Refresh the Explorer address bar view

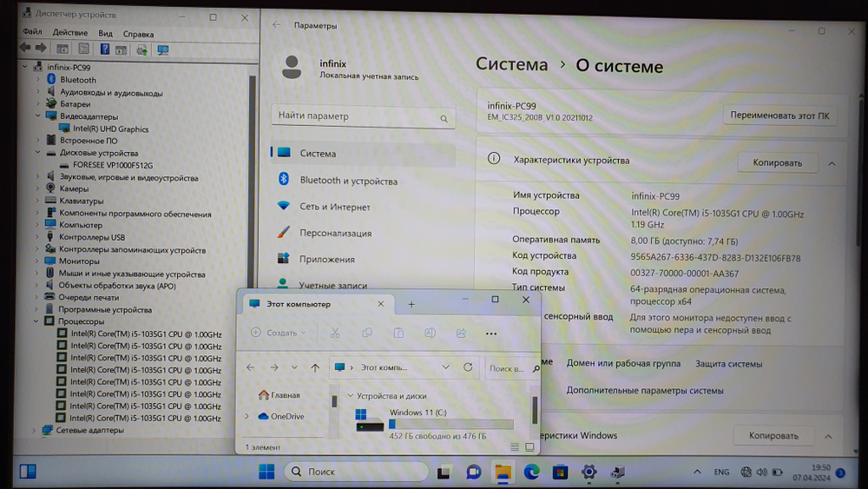(468, 367)
